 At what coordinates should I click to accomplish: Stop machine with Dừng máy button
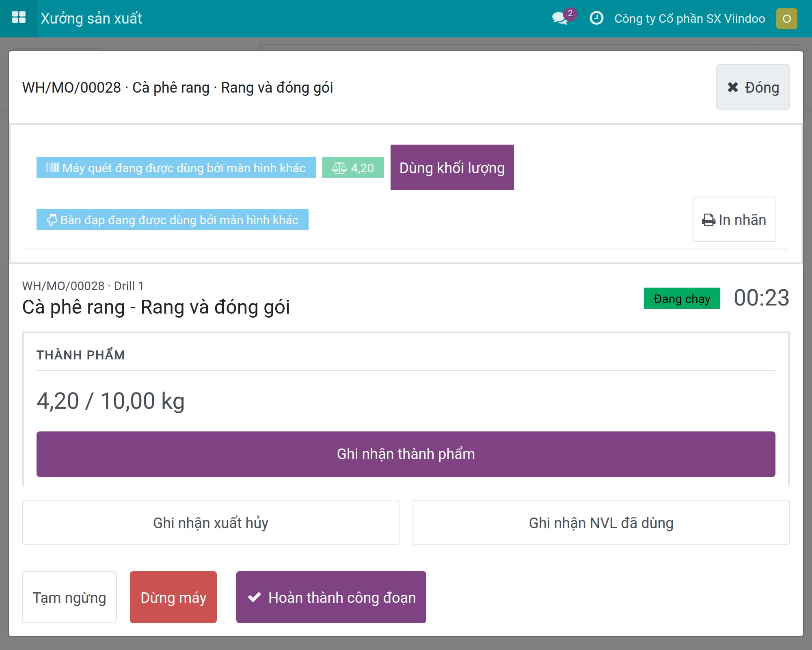point(173,597)
